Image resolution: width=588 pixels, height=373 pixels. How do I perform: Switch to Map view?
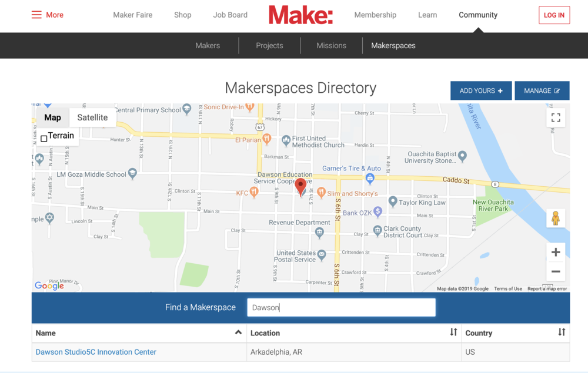point(52,117)
